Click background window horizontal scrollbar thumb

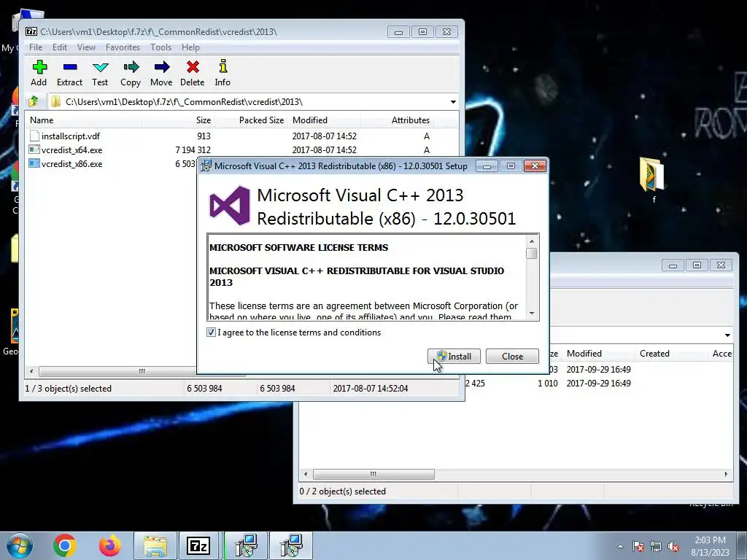pos(373,474)
